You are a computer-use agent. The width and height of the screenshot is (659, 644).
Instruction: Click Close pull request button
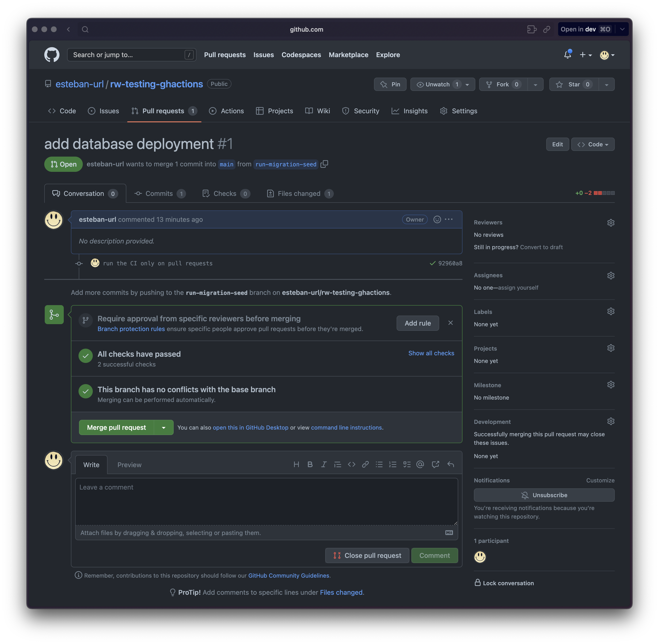point(367,555)
